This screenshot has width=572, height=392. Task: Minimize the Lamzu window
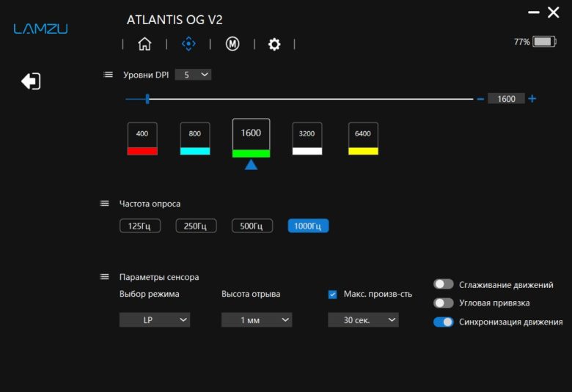(533, 12)
